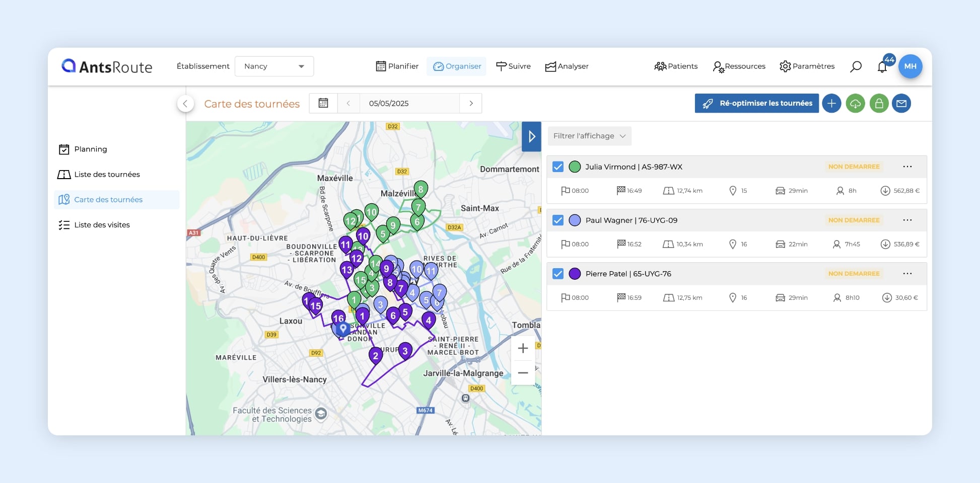Open notifications bell with 44 badge
Viewport: 980px width, 483px height.
click(882, 67)
